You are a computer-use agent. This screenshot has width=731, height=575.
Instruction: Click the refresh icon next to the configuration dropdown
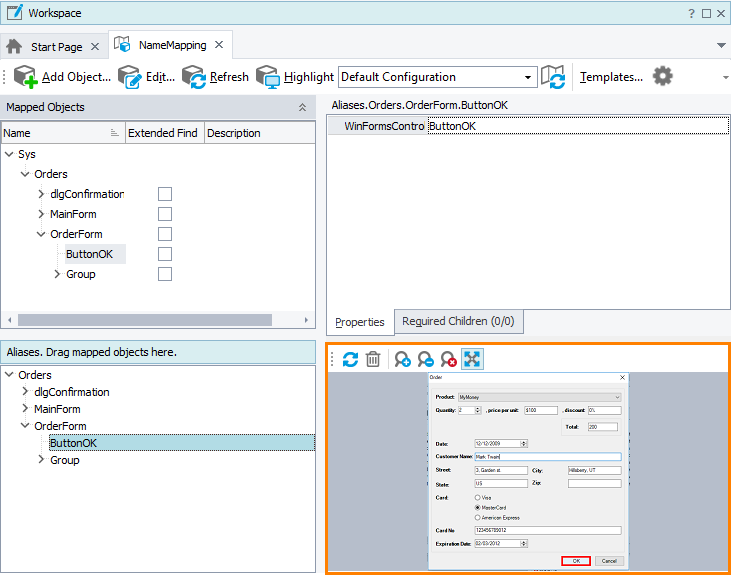point(553,77)
